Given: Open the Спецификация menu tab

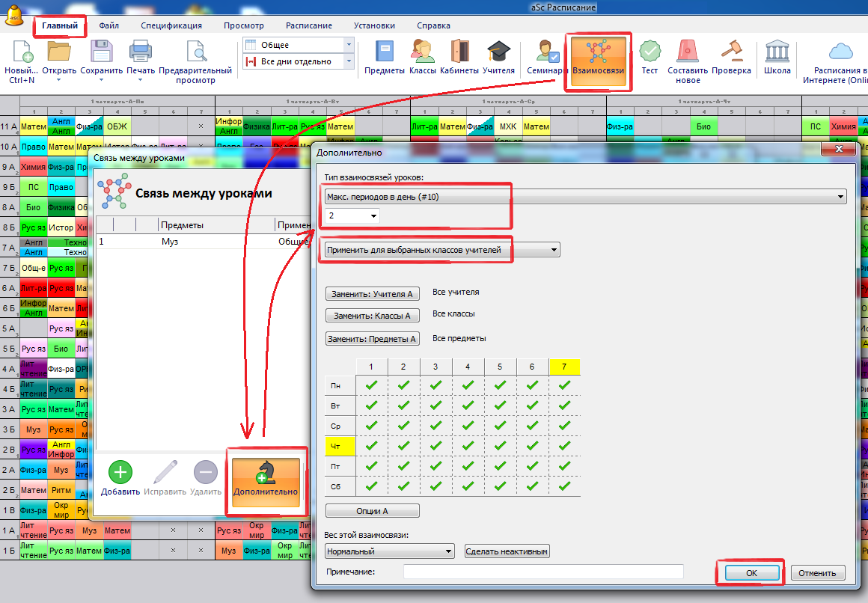Looking at the screenshot, I should pos(171,25).
